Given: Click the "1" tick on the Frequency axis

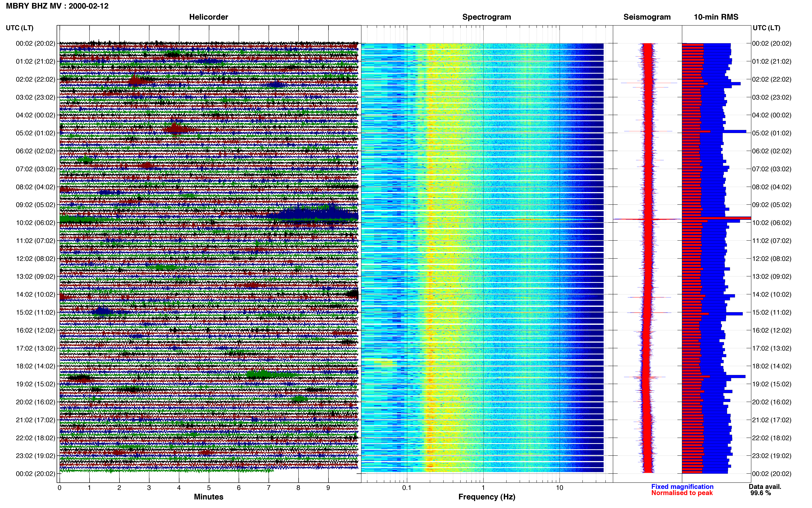Looking at the screenshot, I should [x=483, y=488].
